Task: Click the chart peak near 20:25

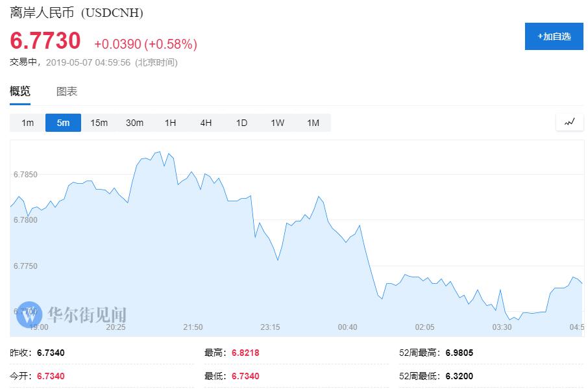Action: 159,152
